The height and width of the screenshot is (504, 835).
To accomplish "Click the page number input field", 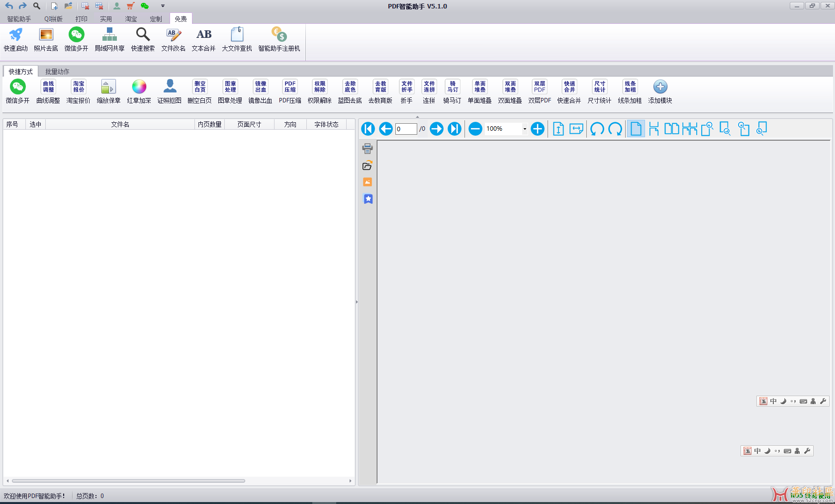I will pyautogui.click(x=406, y=129).
